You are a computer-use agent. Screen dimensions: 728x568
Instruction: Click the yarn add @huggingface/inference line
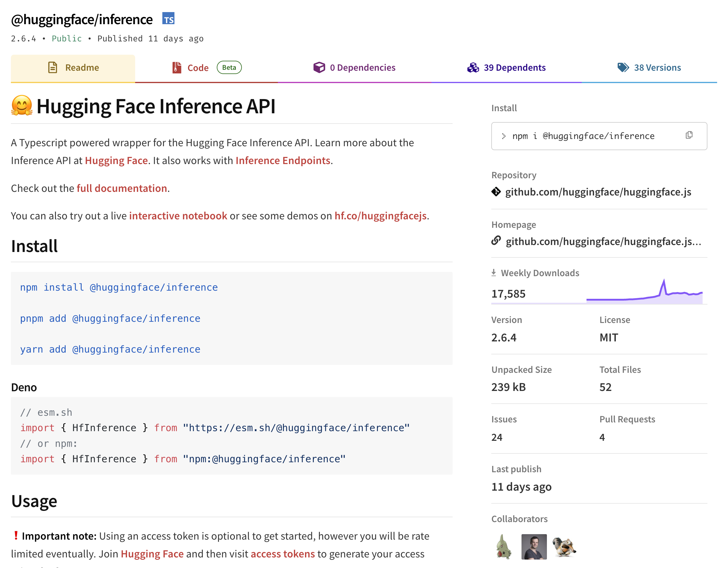pyautogui.click(x=110, y=349)
